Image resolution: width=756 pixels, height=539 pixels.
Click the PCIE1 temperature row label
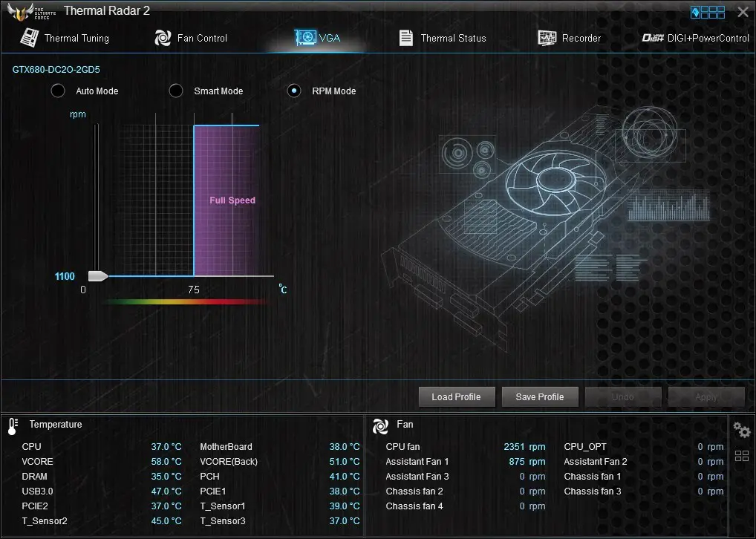(212, 491)
